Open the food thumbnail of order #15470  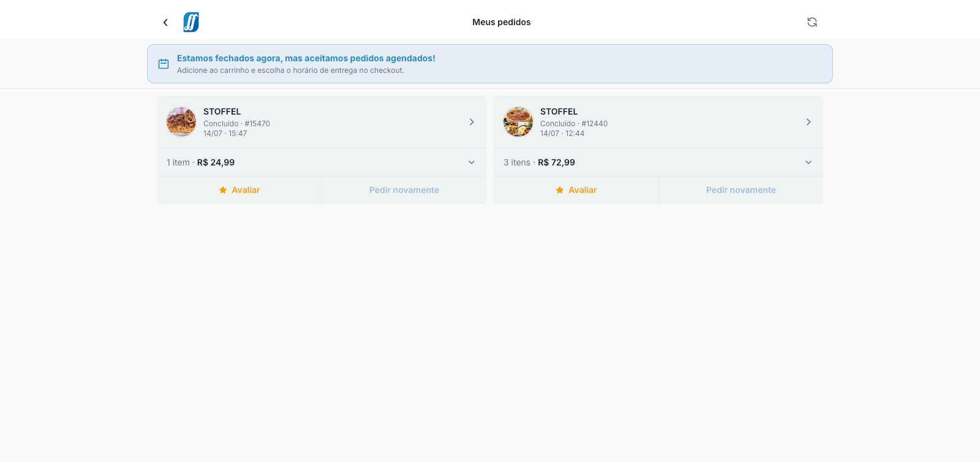coord(181,121)
